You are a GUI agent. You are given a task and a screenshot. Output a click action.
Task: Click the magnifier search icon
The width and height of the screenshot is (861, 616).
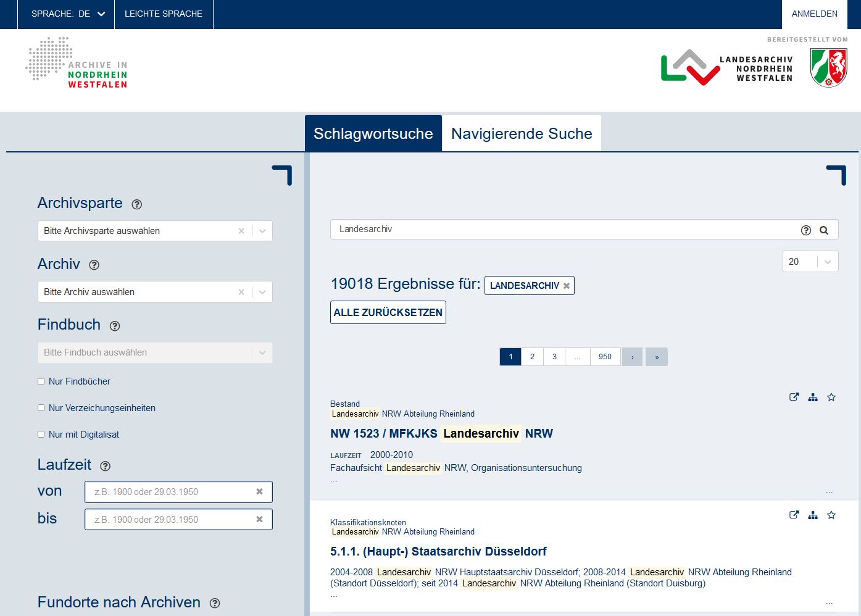pos(824,230)
